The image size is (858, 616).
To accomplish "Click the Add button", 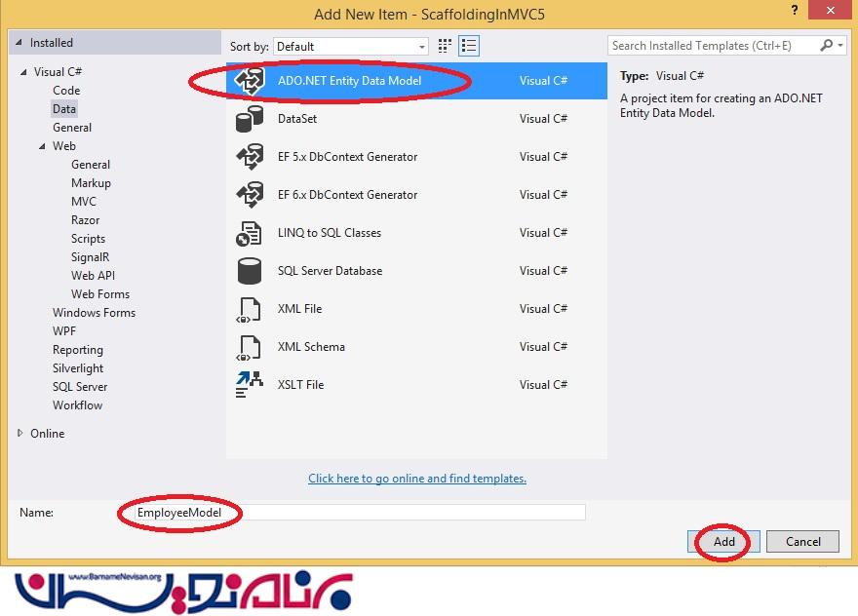I will pyautogui.click(x=723, y=542).
